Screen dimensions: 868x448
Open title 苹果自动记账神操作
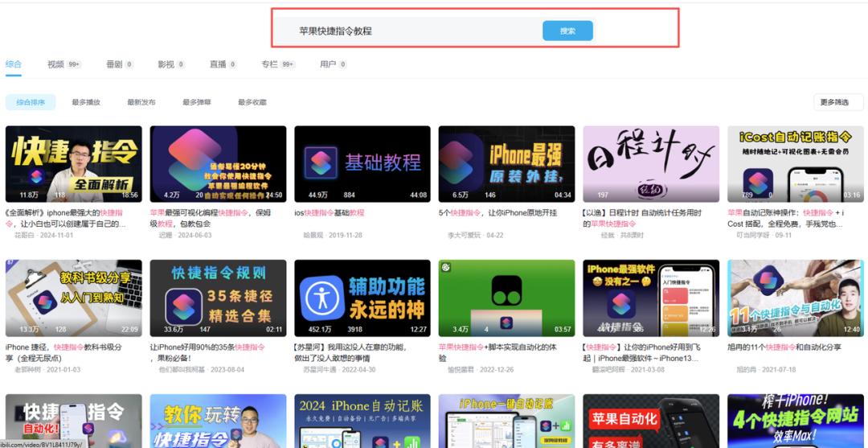tap(786, 218)
